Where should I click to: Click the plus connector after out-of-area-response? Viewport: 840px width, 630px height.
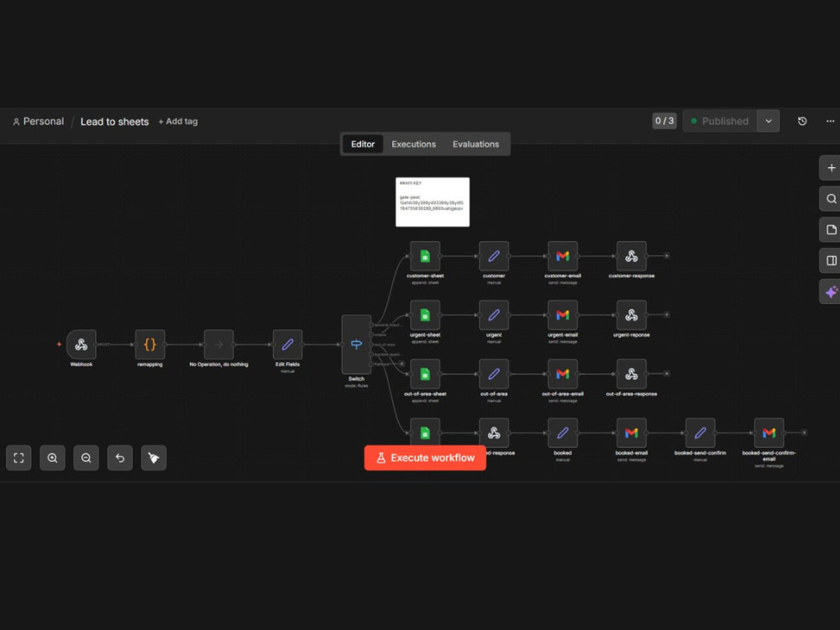[666, 374]
